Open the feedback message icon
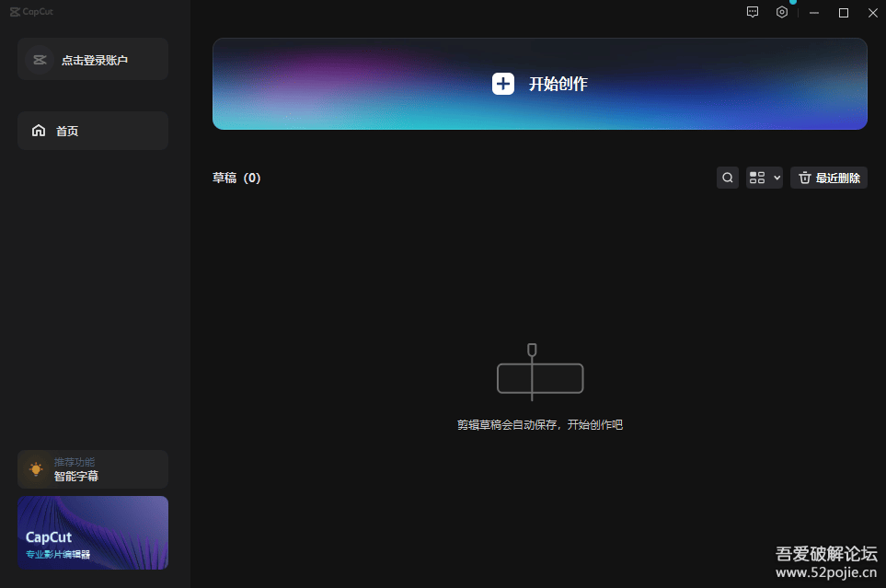Viewport: 886px width, 588px height. (x=753, y=12)
